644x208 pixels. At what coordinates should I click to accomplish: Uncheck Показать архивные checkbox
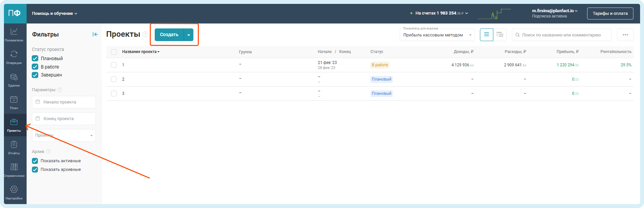[x=35, y=170]
